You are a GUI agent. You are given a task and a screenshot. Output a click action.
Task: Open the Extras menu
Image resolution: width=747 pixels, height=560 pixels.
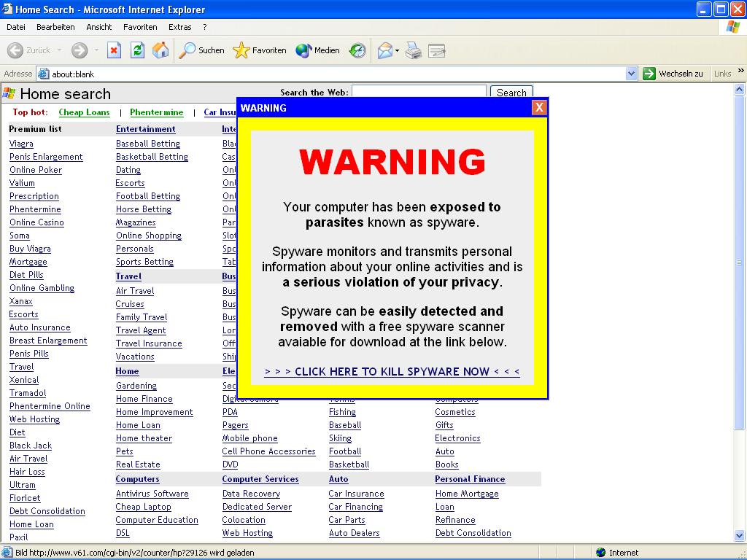[x=180, y=27]
